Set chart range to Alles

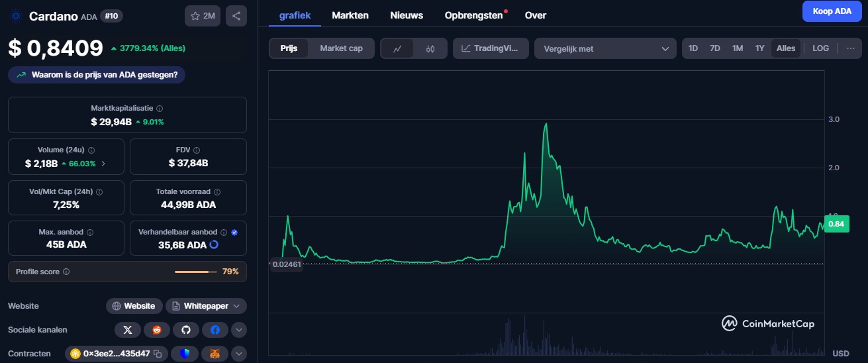786,48
